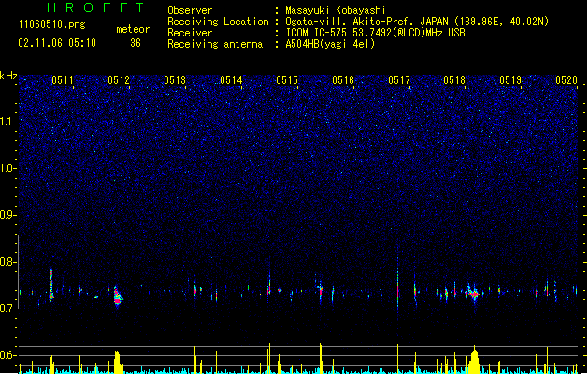Click the Receiving antenna label
The height and width of the screenshot is (374, 588).
coord(215,44)
